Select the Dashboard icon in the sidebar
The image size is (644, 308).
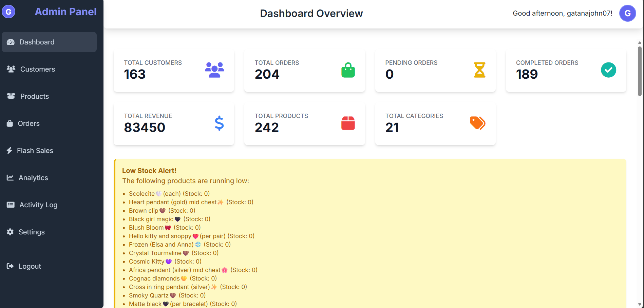[x=11, y=42]
